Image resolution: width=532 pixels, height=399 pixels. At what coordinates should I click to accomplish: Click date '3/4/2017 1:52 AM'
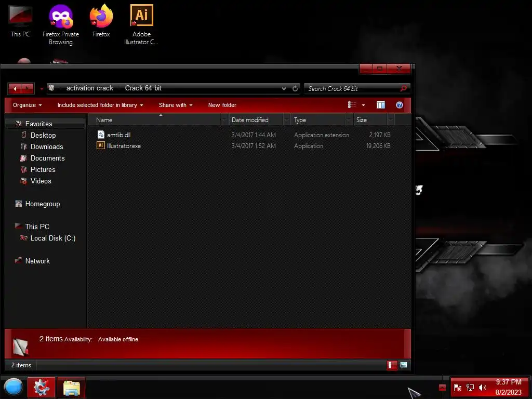click(x=254, y=146)
